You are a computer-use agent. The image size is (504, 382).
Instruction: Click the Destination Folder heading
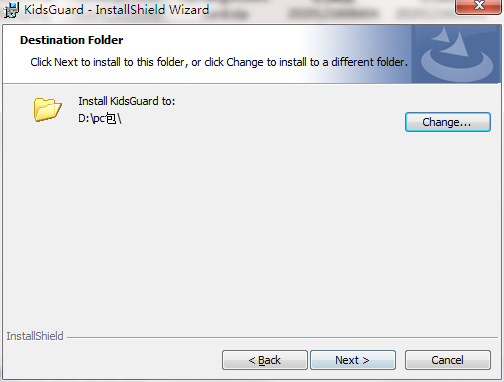coord(71,40)
